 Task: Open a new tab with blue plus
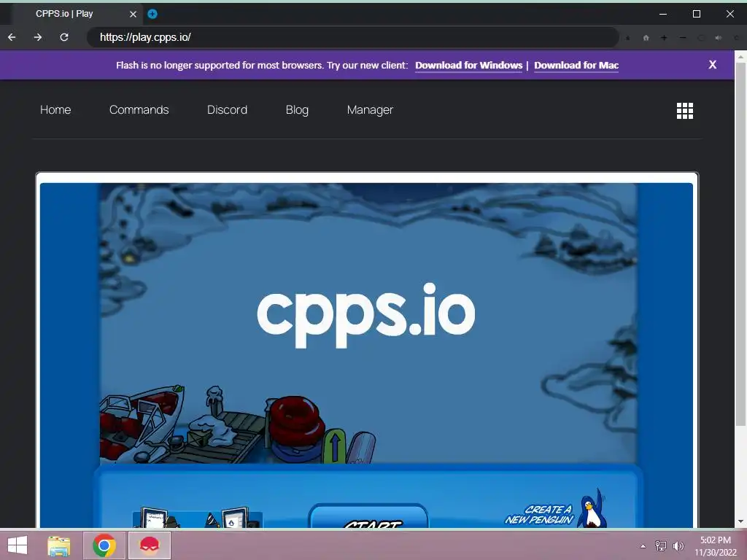tap(152, 14)
